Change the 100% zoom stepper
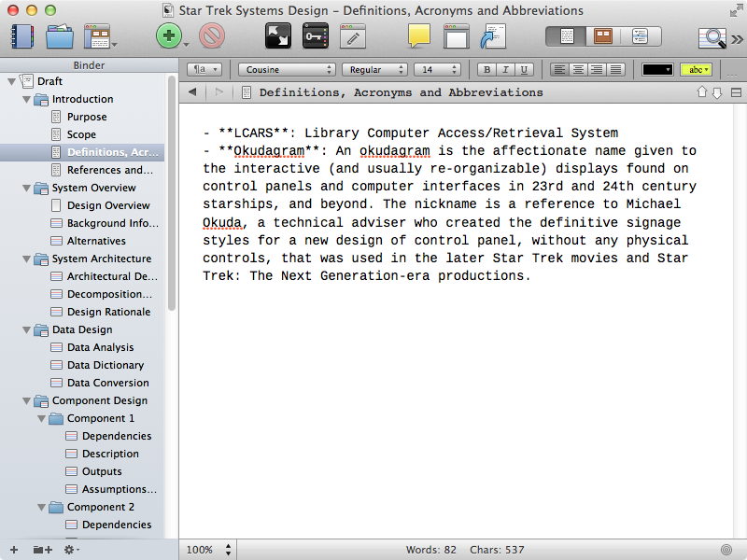Screen dimensions: 747x560 pos(228,550)
